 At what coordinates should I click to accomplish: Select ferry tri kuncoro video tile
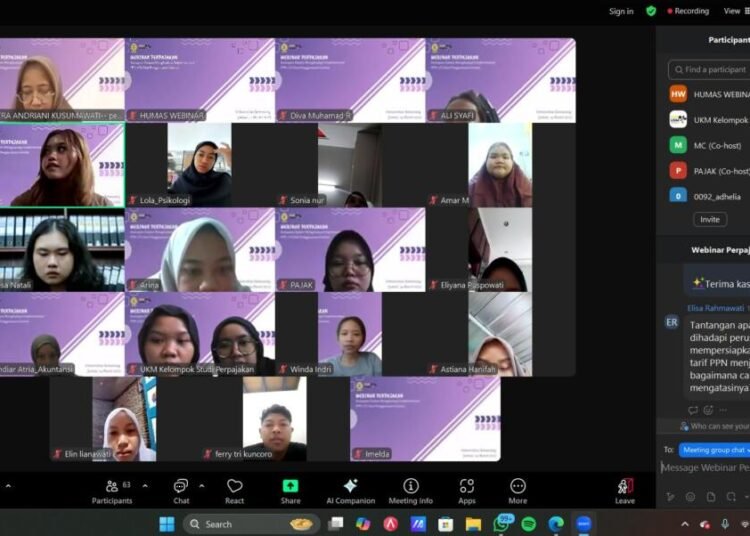pyautogui.click(x=274, y=419)
